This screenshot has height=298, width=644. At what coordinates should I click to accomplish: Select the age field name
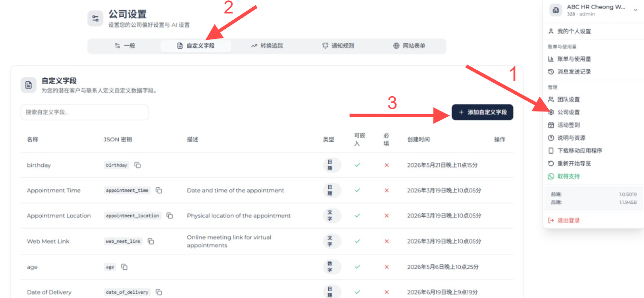coord(32,267)
